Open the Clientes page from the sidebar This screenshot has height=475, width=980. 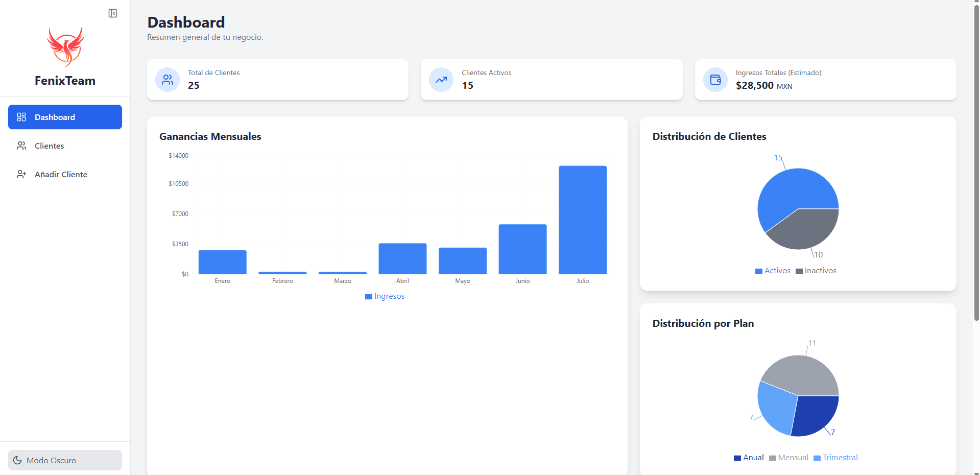(x=49, y=146)
